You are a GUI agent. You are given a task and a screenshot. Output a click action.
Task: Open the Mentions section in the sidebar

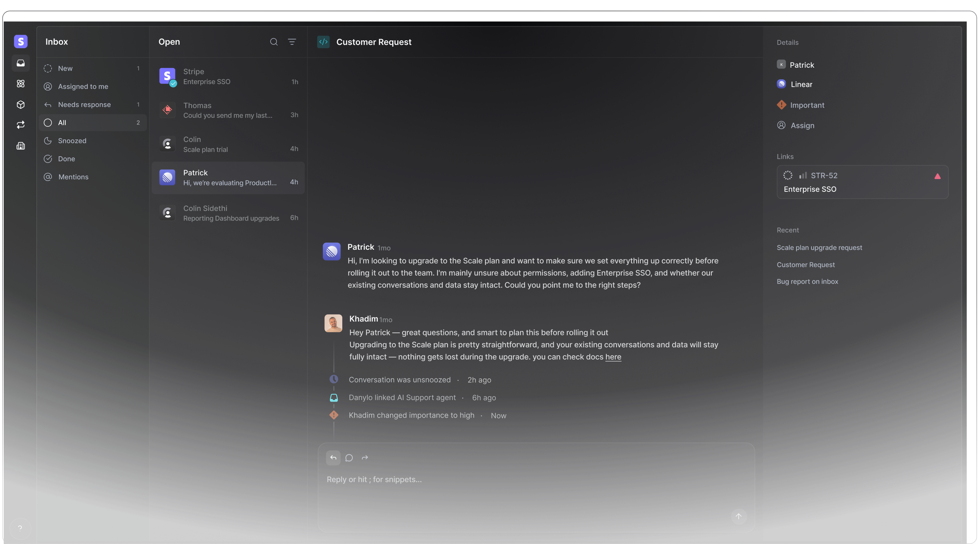[74, 176]
